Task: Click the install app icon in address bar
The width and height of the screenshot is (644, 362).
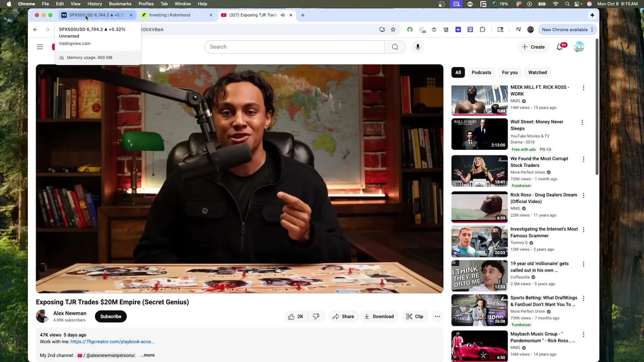Action: (x=382, y=30)
